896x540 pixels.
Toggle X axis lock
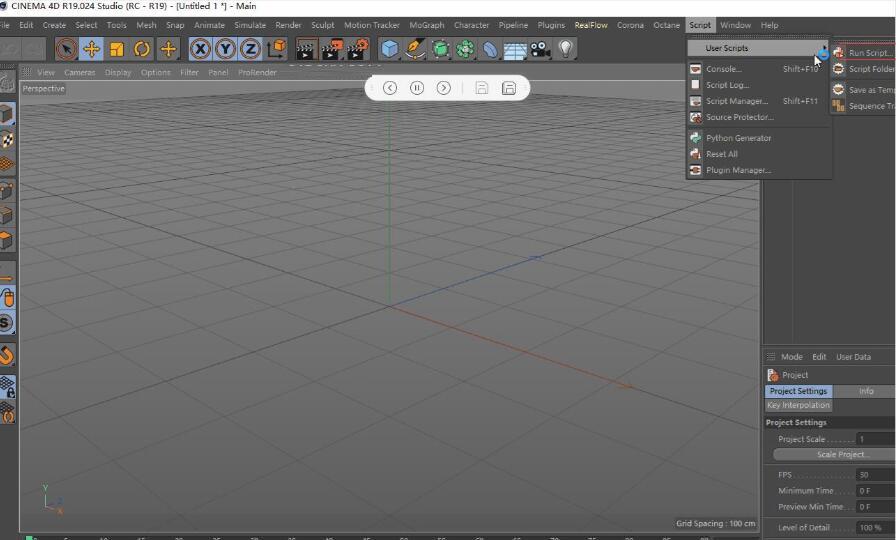pos(200,49)
